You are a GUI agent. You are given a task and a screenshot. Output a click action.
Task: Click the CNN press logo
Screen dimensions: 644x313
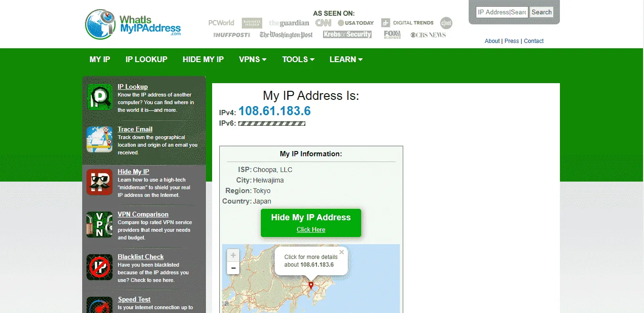pos(323,22)
